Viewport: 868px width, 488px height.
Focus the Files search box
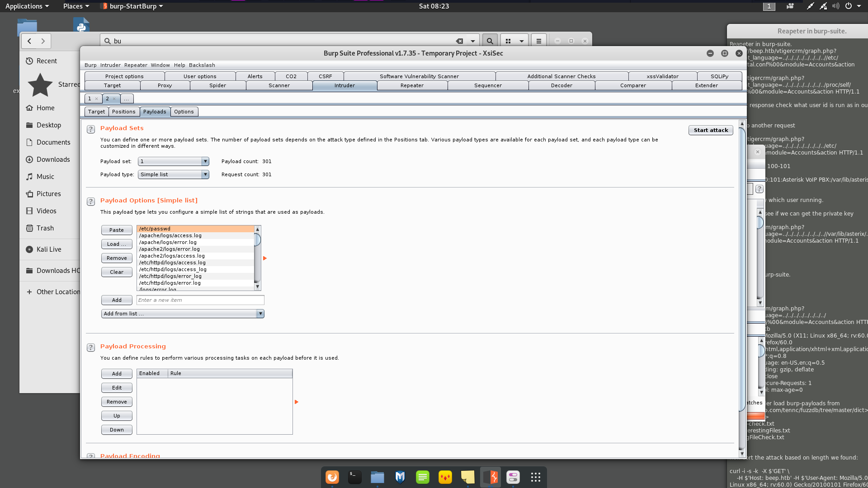[289, 41]
